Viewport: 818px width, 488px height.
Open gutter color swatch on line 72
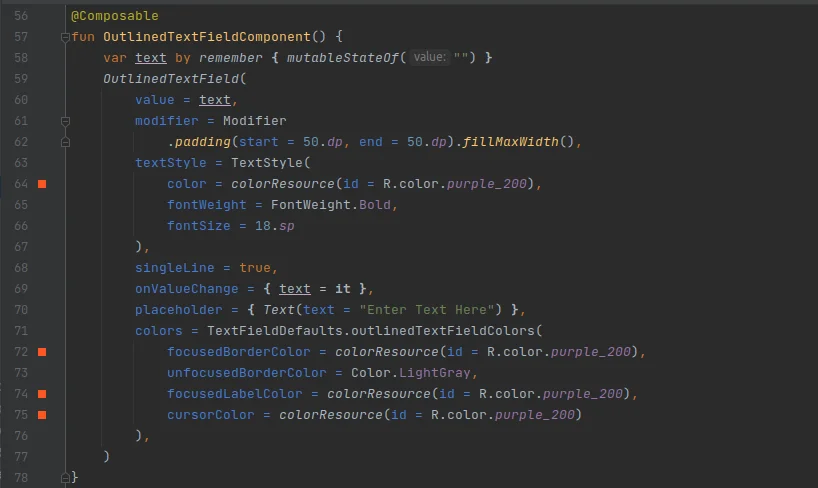coord(42,352)
